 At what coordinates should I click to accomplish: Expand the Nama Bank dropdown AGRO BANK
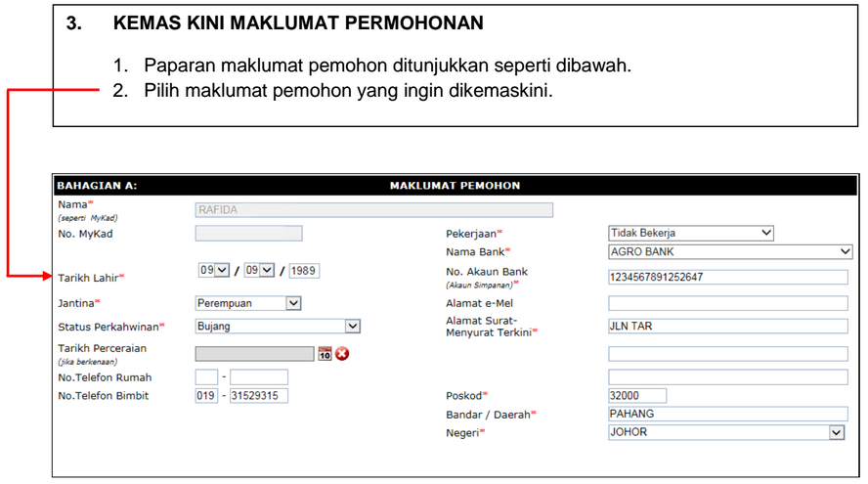[x=730, y=252]
